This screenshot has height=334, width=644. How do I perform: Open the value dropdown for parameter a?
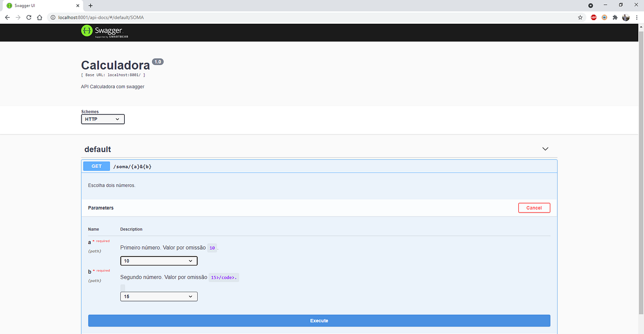[x=158, y=260]
